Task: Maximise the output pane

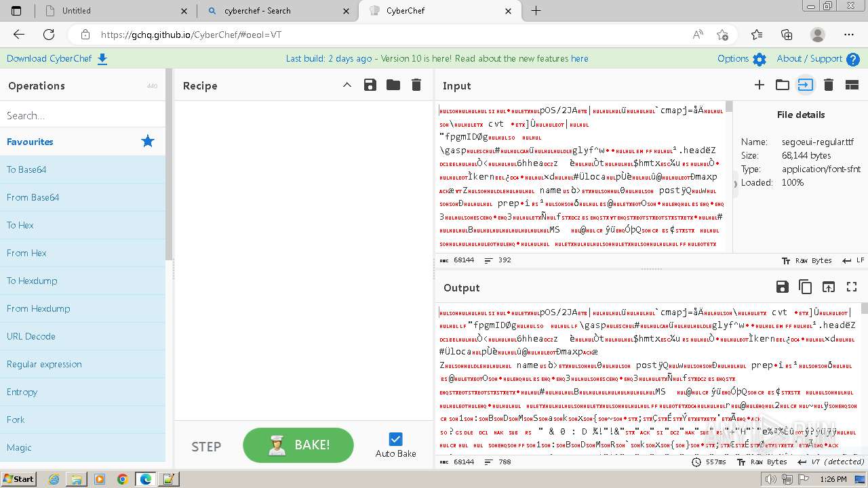Action: [x=852, y=287]
